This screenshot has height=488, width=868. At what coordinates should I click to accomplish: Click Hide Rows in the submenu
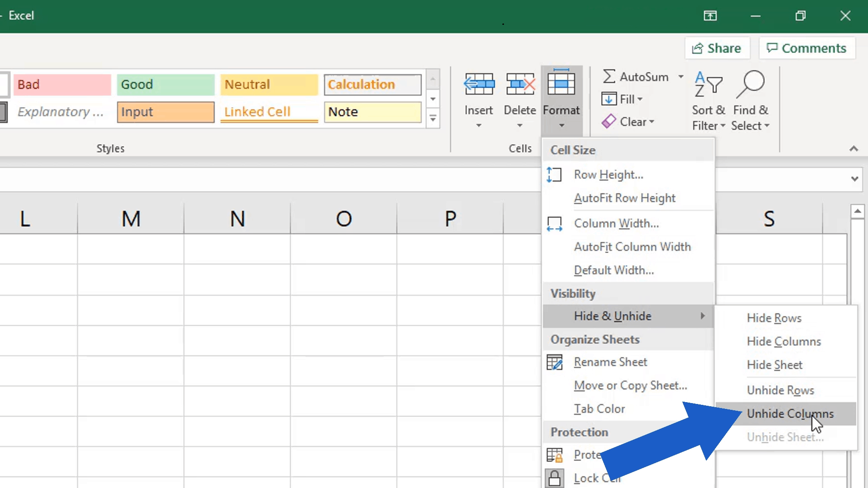774,318
